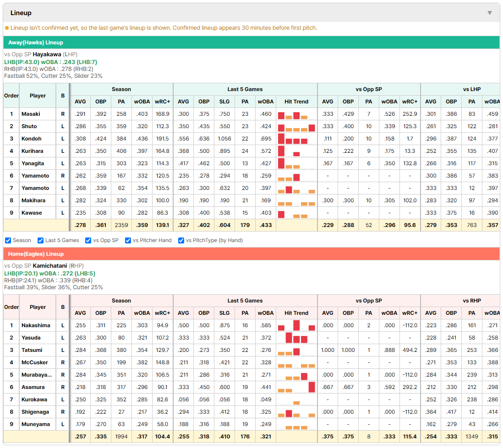Screen dimensions: 503x448
Task: Disable the vs Pitcher Hand checkbox
Action: click(x=128, y=240)
